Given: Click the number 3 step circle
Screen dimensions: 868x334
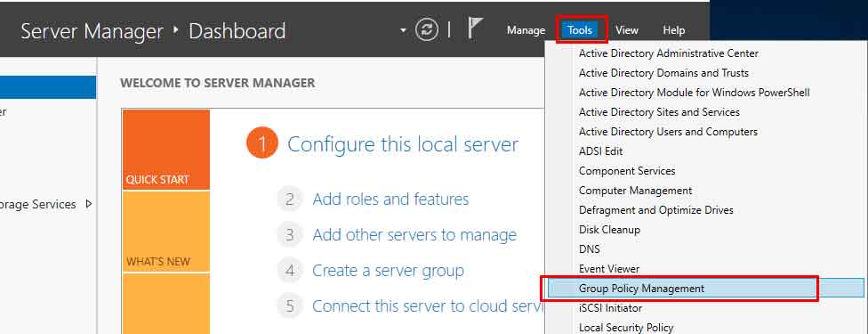Looking at the screenshot, I should (290, 235).
